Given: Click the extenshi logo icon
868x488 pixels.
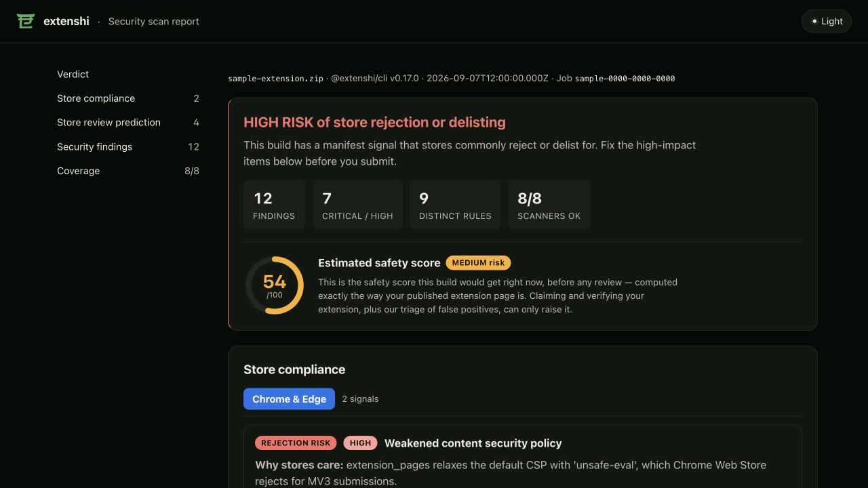Looking at the screenshot, I should 25,21.
